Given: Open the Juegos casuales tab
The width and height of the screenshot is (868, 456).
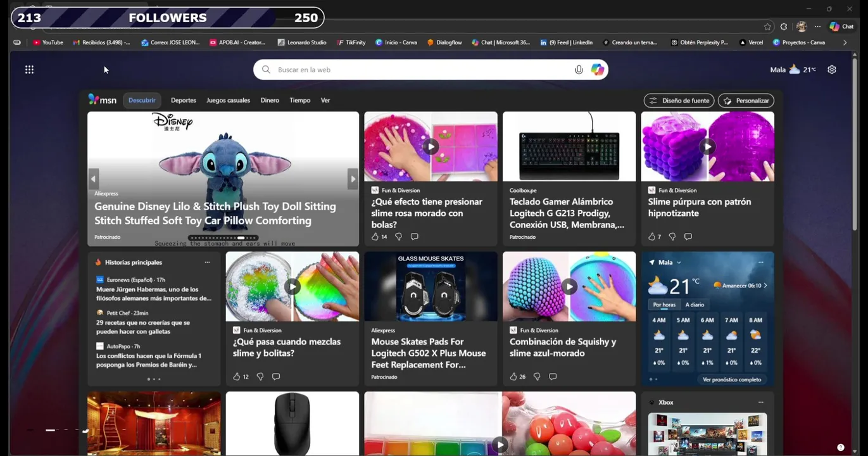Looking at the screenshot, I should (228, 100).
